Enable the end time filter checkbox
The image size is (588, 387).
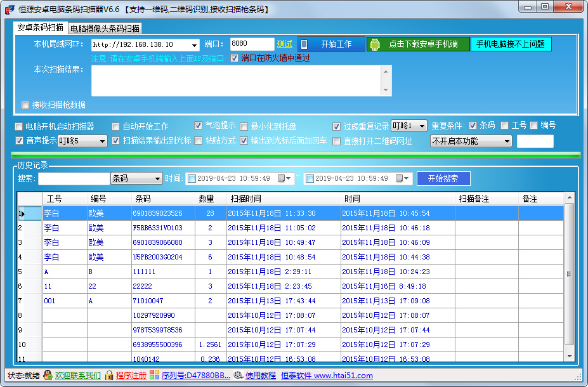click(310, 178)
